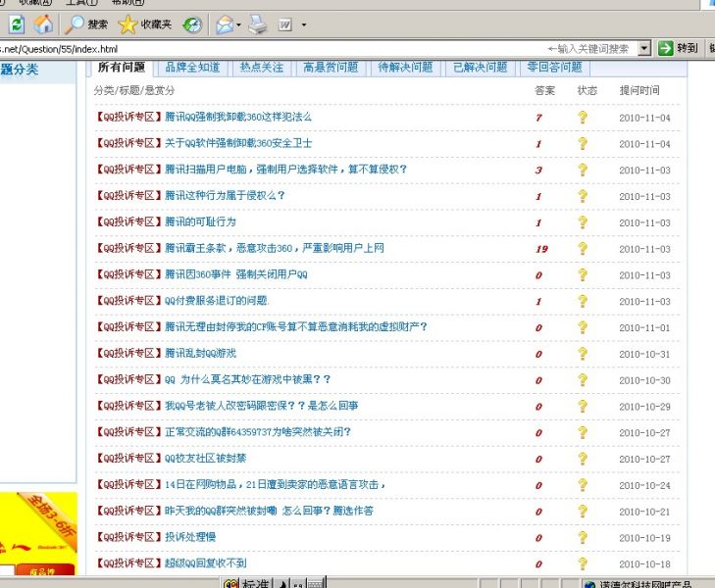Open question 腾讯QQ强制我卸载360这样犯法么
This screenshot has height=588, width=715.
[x=238, y=117]
